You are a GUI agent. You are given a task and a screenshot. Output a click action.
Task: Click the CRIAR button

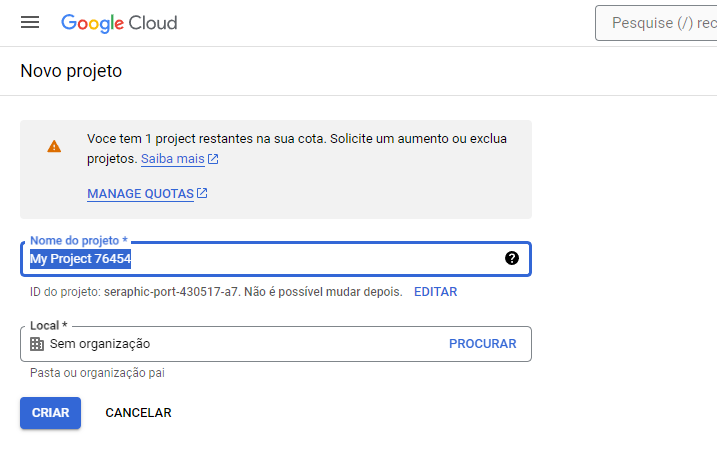[x=50, y=413]
